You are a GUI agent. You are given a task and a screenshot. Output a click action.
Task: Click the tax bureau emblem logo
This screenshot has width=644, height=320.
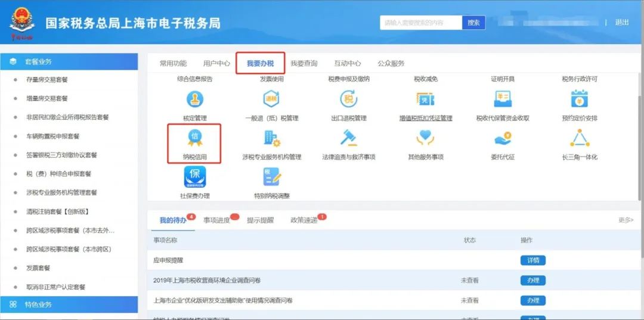click(x=22, y=23)
